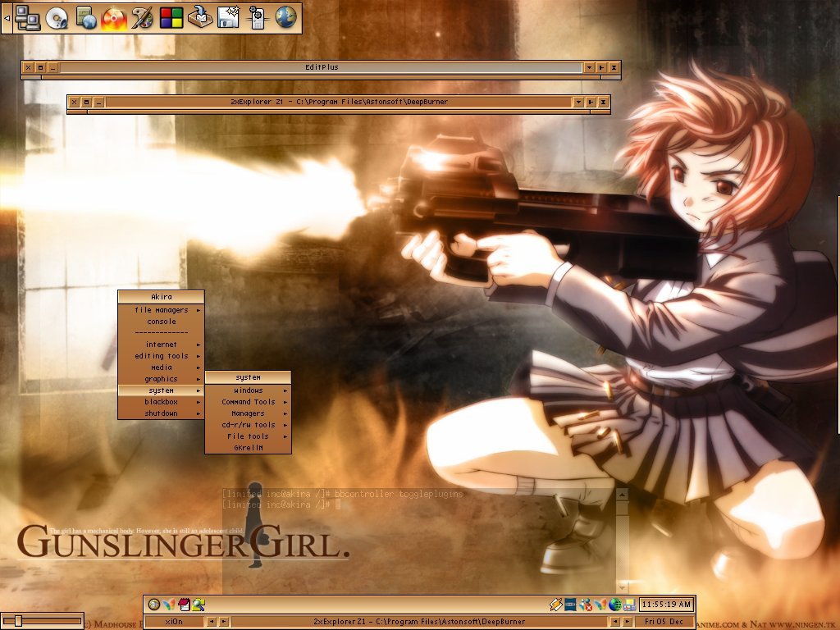Click the console scrollbar up arrow
This screenshot has width=840, height=630.
click(622, 495)
